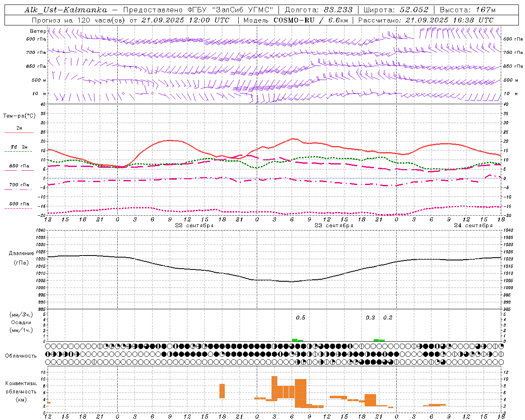Select the date label 24 сентября
The width and height of the screenshot is (525, 420).
tap(473, 226)
